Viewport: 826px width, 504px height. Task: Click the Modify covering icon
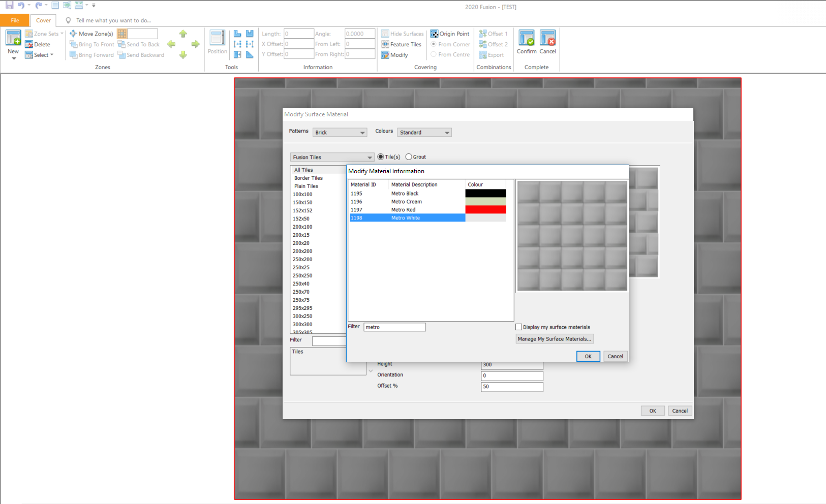click(x=385, y=55)
